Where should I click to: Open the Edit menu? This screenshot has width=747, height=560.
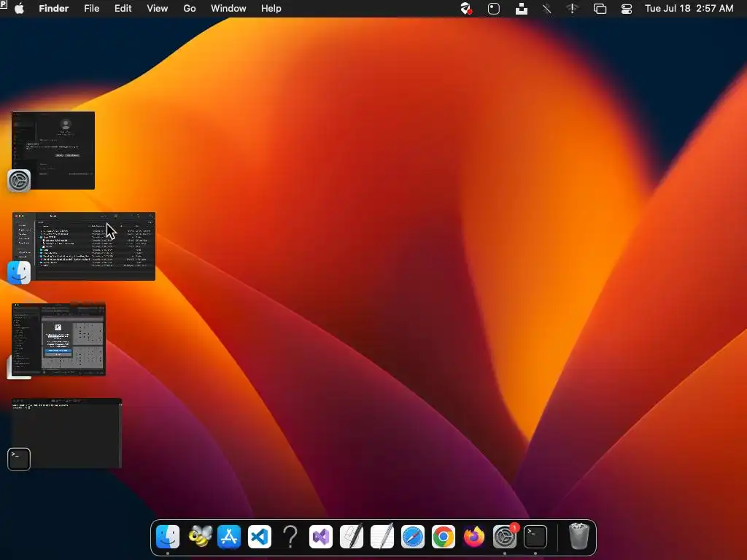pos(123,9)
